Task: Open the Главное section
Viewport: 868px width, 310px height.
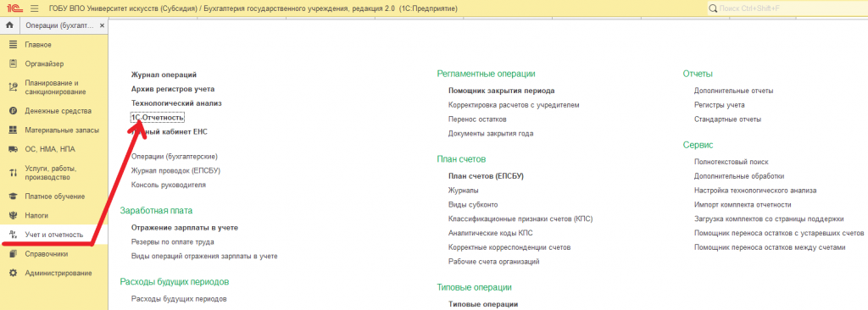Action: click(x=38, y=44)
